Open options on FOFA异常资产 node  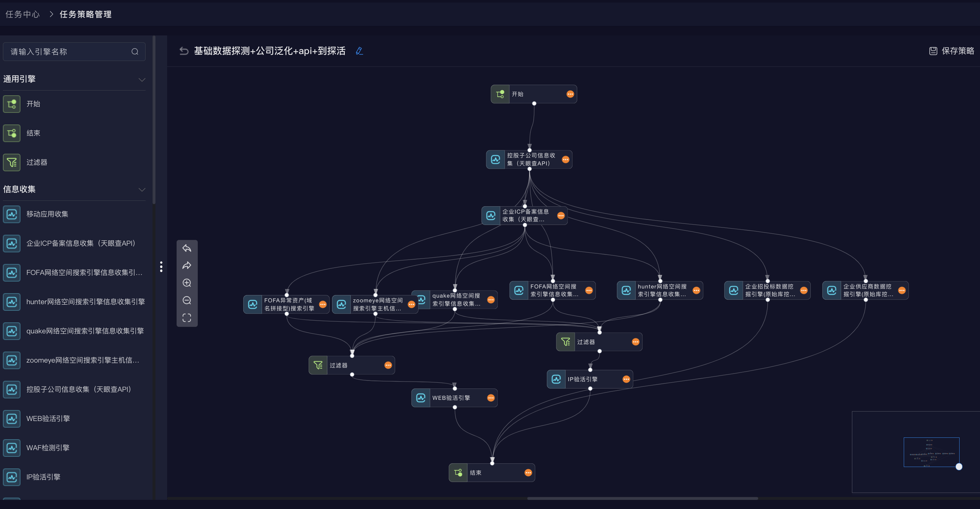pos(323,304)
